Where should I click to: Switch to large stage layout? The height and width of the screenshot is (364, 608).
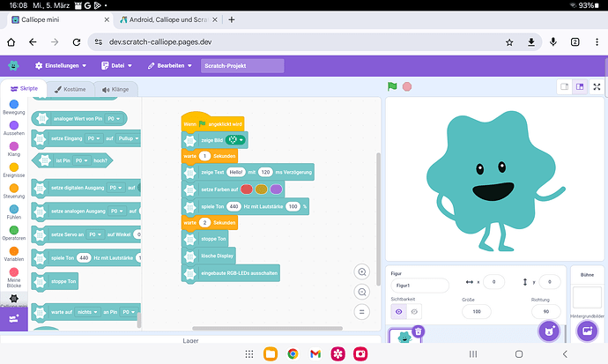580,87
